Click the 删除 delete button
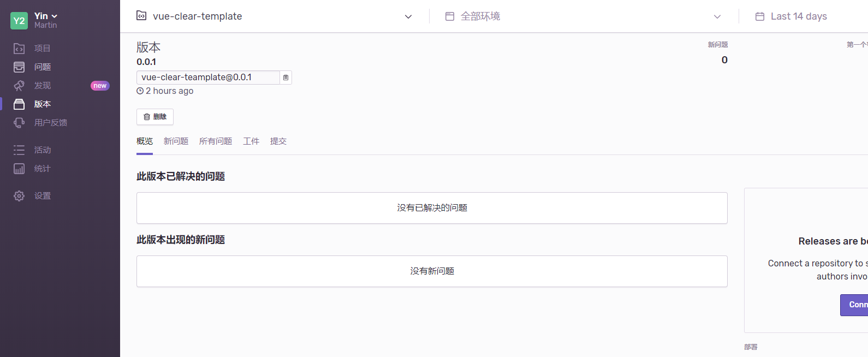This screenshot has height=357, width=868. coord(155,117)
